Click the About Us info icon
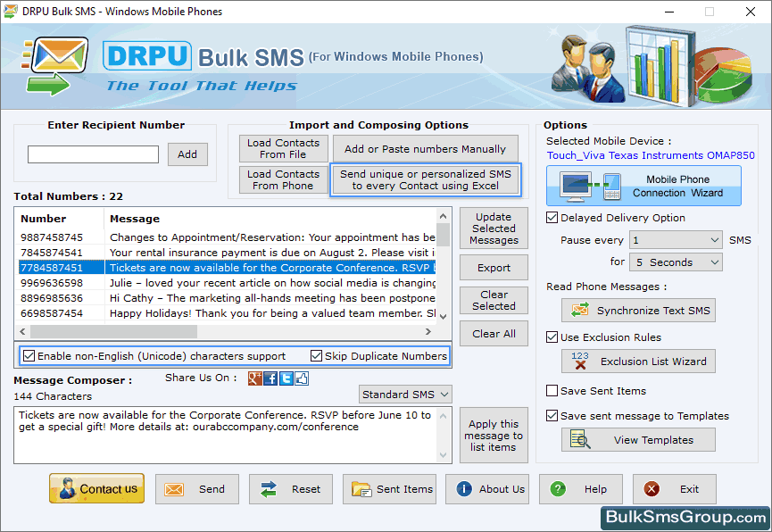This screenshot has width=772, height=532. pyautogui.click(x=464, y=488)
